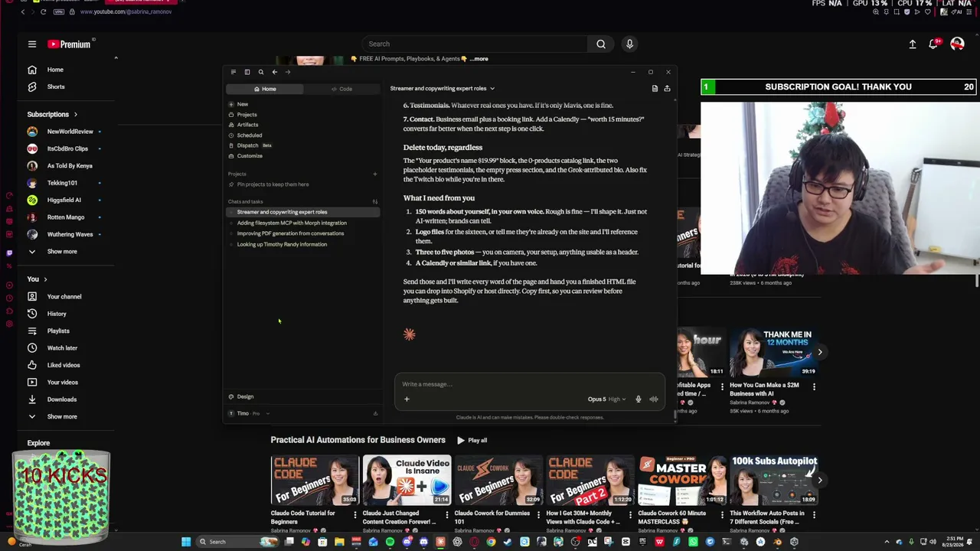The width and height of the screenshot is (980, 551).
Task: Open the Windows Start menu
Action: click(x=185, y=542)
